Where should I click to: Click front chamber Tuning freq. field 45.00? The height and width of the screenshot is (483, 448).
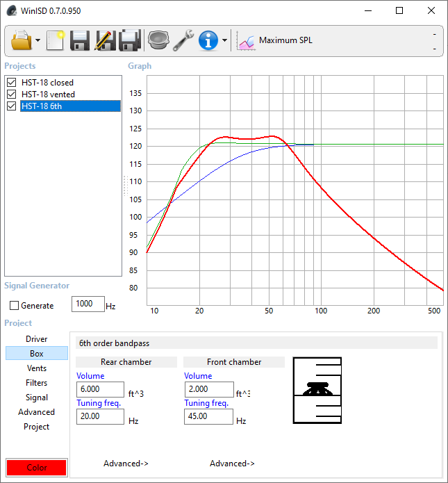208,416
